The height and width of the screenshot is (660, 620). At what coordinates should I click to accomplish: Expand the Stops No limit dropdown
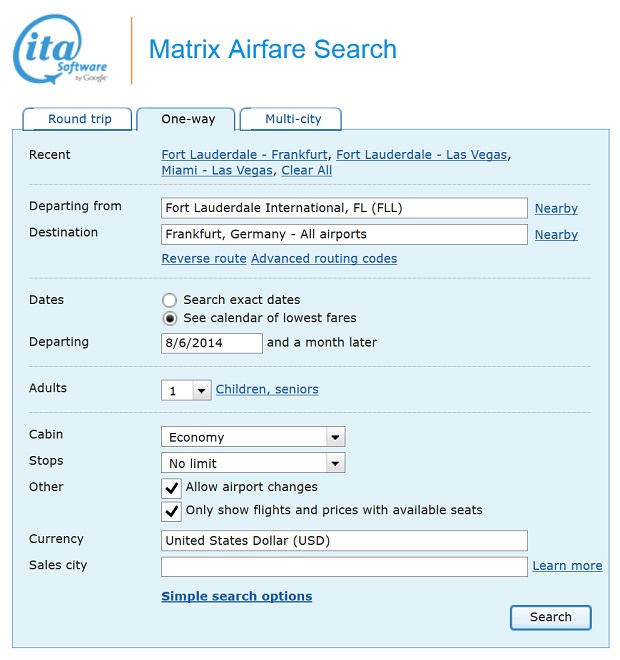pos(253,463)
